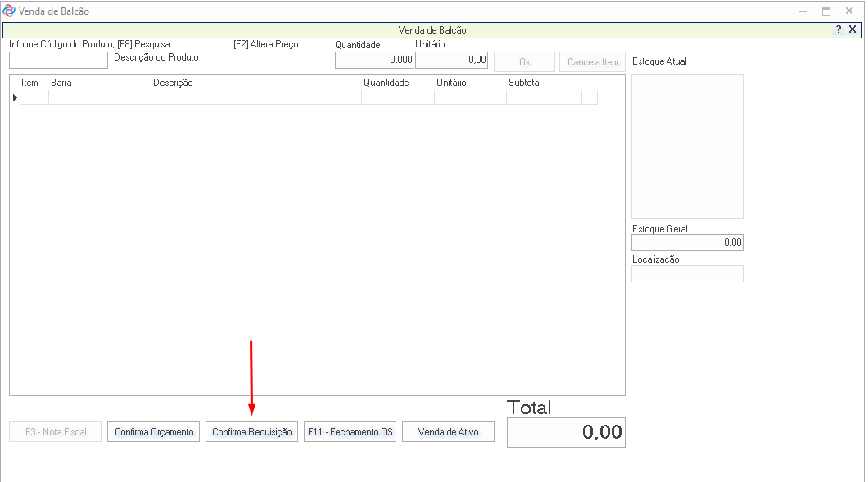This screenshot has height=482, width=868.
Task: Click the F3 - Nota Fiscal button
Action: tap(55, 432)
